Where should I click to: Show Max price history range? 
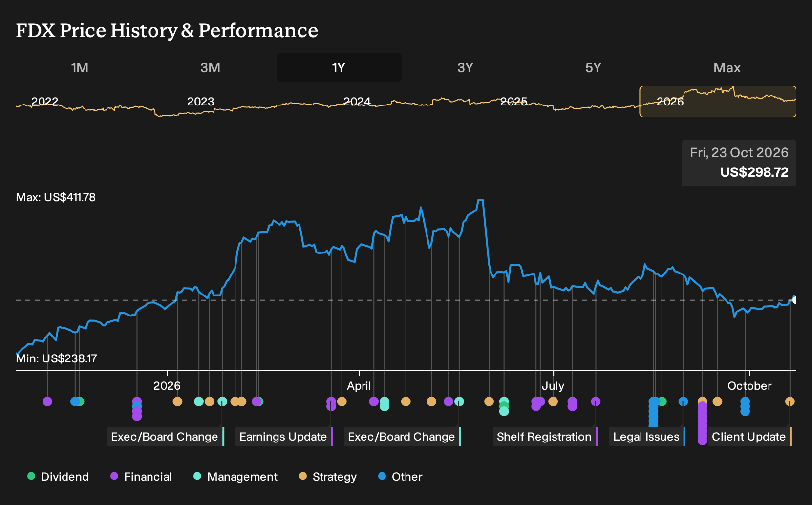click(727, 67)
